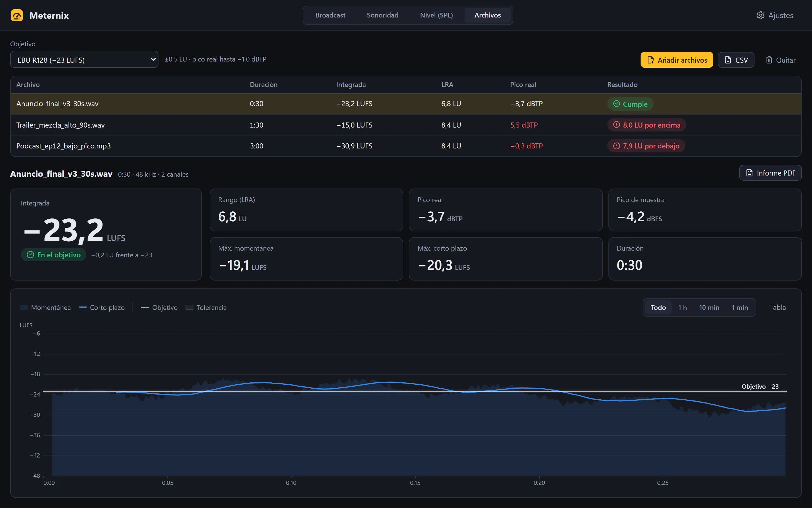Select the 1 h time range
This screenshot has height=508, width=812.
682,307
